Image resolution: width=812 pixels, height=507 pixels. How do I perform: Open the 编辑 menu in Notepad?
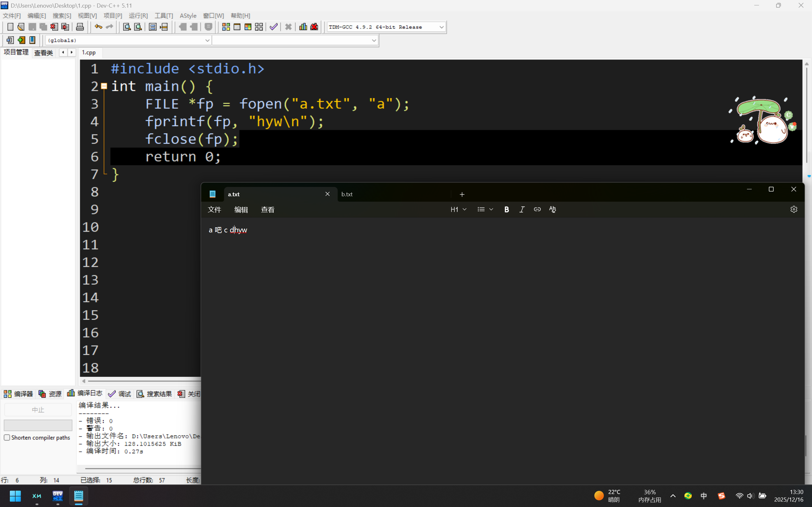(241, 210)
